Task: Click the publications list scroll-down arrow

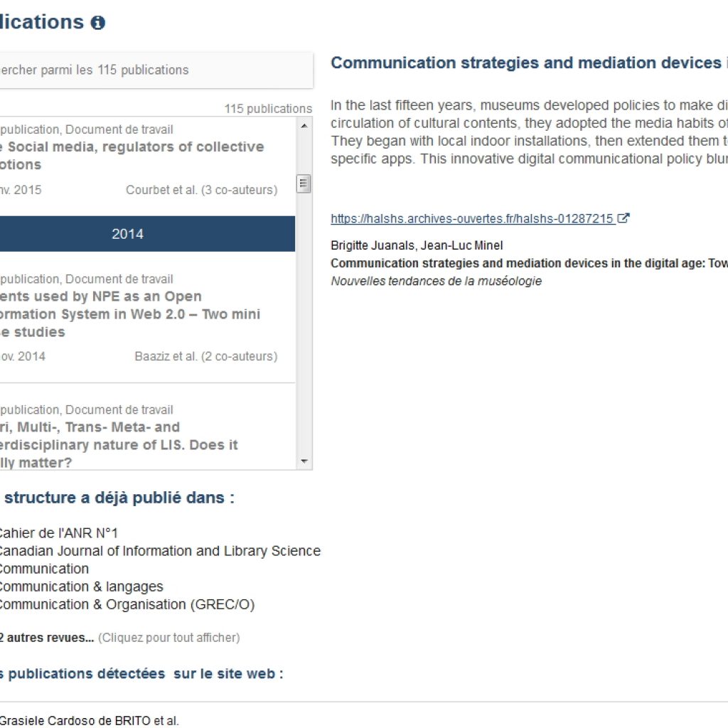Action: (304, 461)
